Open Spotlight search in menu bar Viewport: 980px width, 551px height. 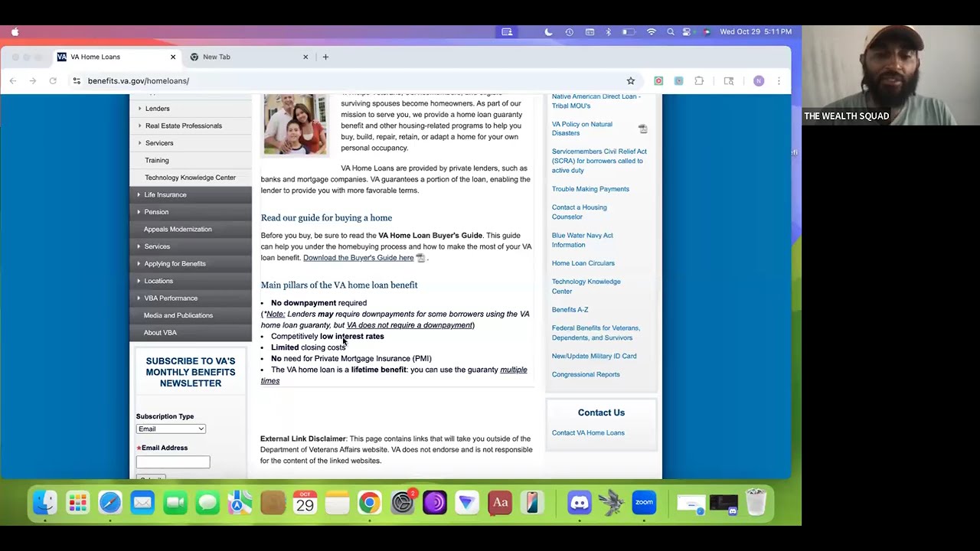pyautogui.click(x=671, y=32)
